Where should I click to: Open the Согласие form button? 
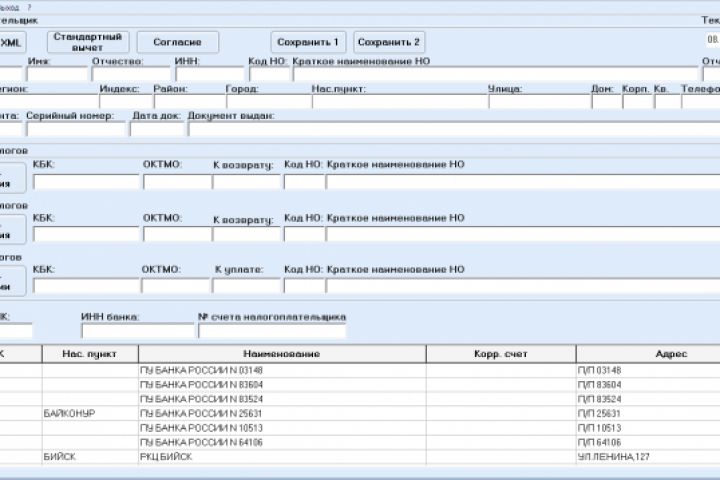178,42
